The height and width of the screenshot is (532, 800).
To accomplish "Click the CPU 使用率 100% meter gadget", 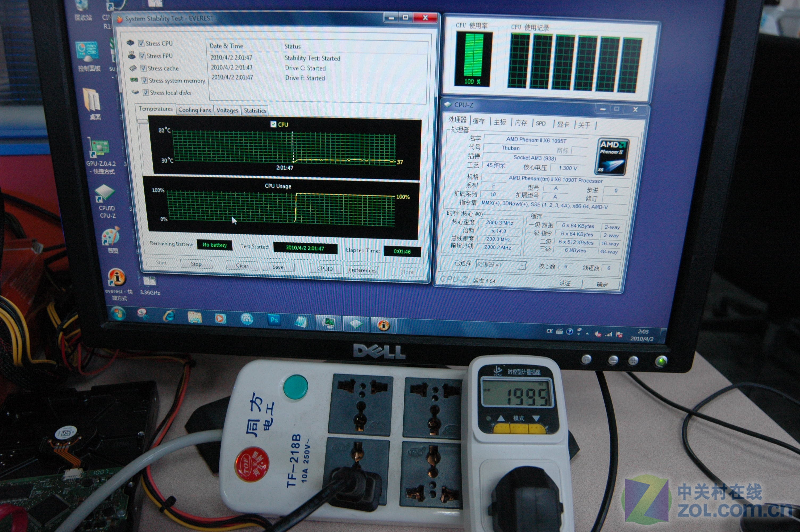I will click(473, 59).
